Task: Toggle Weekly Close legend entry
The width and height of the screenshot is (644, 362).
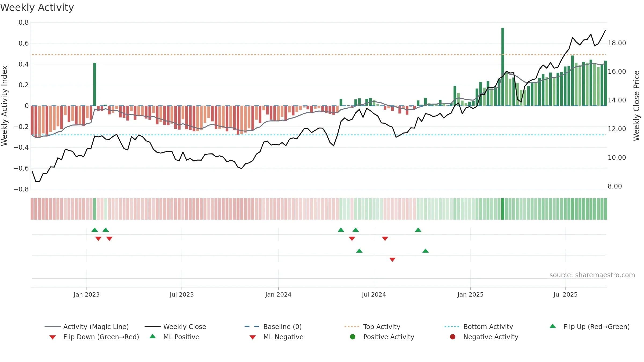Action: click(175, 327)
